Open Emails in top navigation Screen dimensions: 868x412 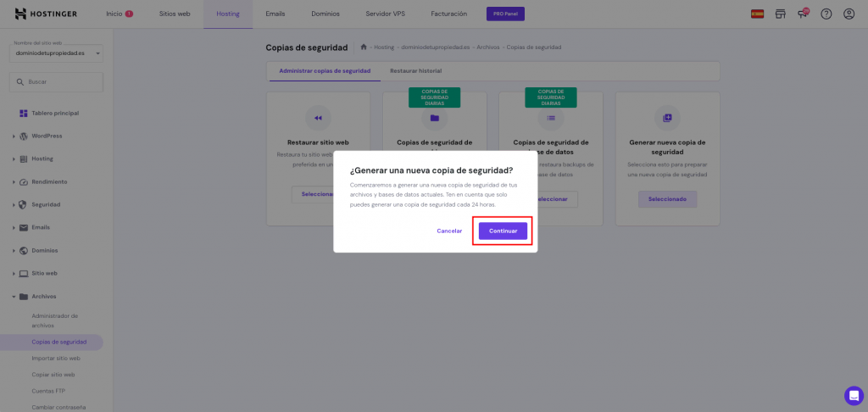(275, 14)
